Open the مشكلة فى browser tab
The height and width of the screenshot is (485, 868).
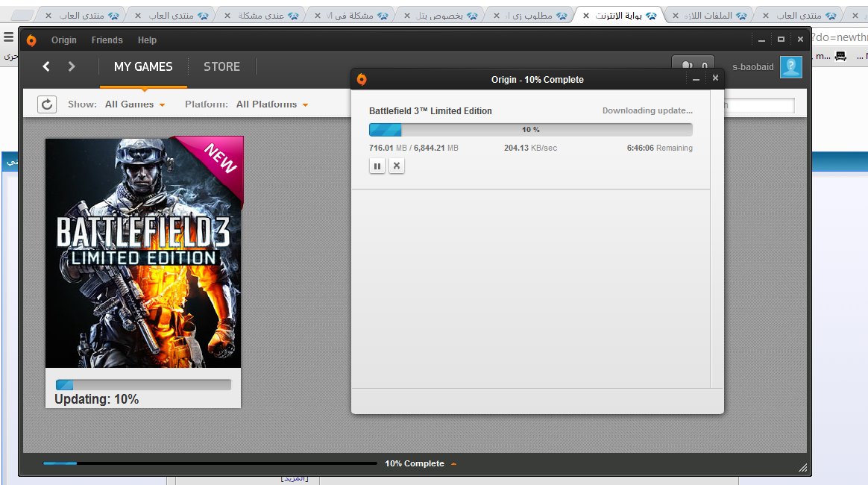pos(351,16)
